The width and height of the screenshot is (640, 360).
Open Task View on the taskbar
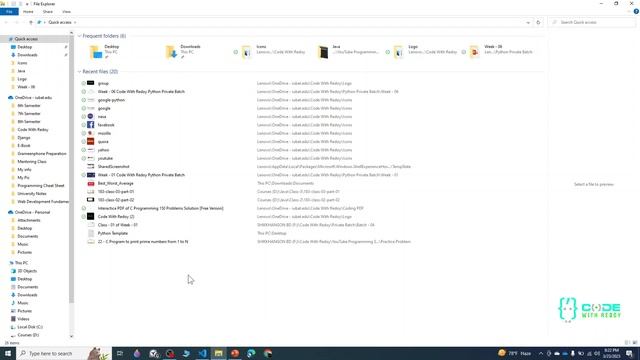[x=120, y=353]
